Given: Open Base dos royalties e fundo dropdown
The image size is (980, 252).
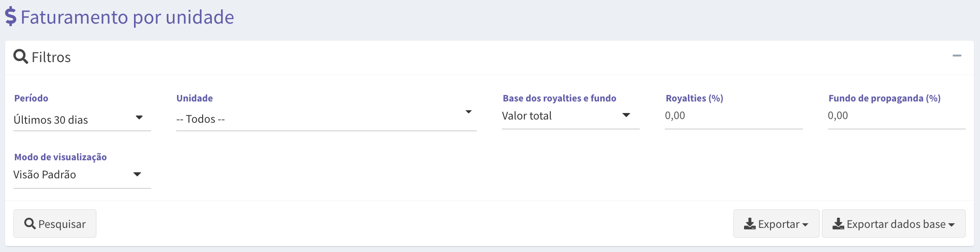Looking at the screenshot, I should pos(571,116).
